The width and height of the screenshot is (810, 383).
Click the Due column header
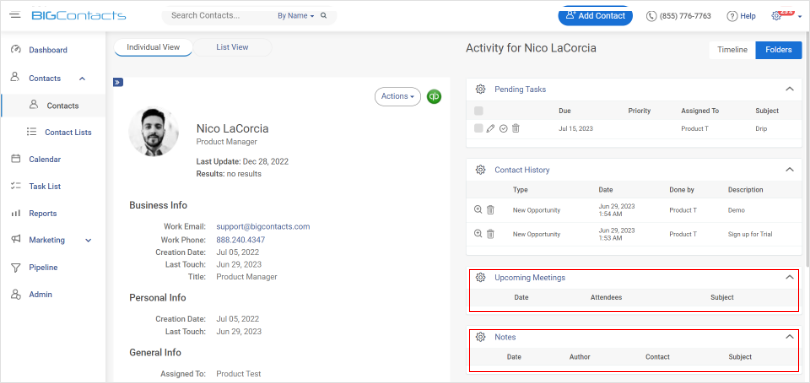pyautogui.click(x=565, y=111)
